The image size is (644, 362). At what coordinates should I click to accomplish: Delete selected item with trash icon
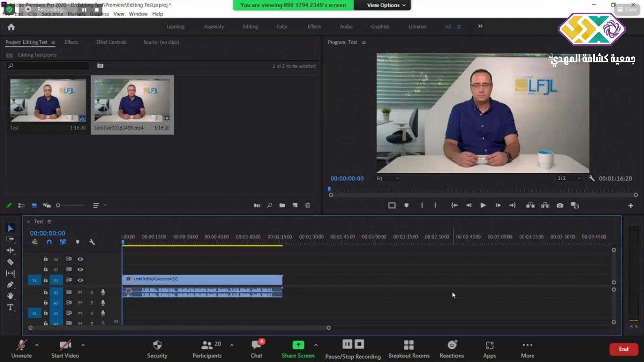[307, 205]
